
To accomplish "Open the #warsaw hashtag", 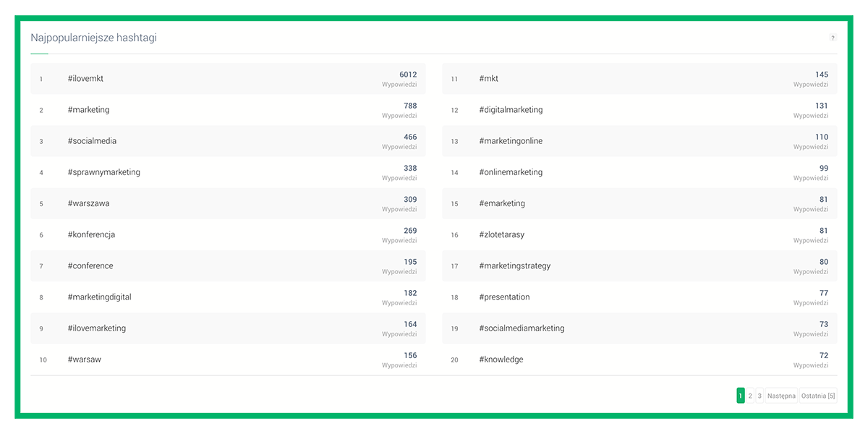I will (84, 359).
